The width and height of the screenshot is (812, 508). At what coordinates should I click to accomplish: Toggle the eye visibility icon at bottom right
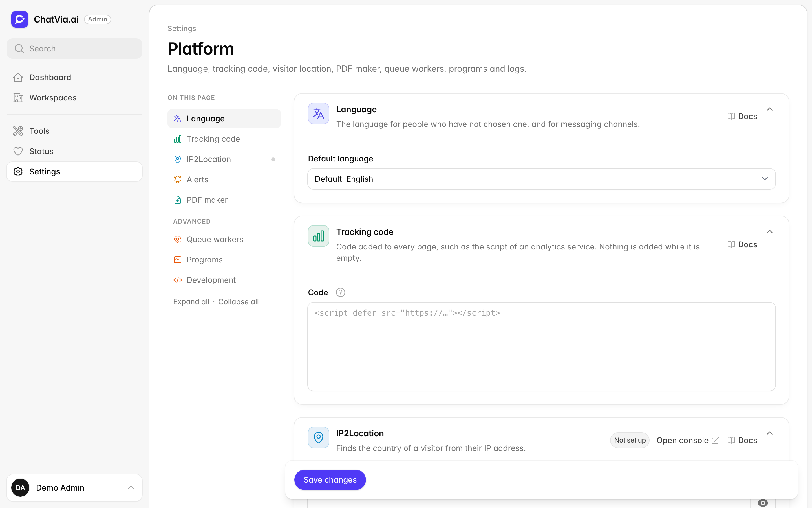coord(763,503)
